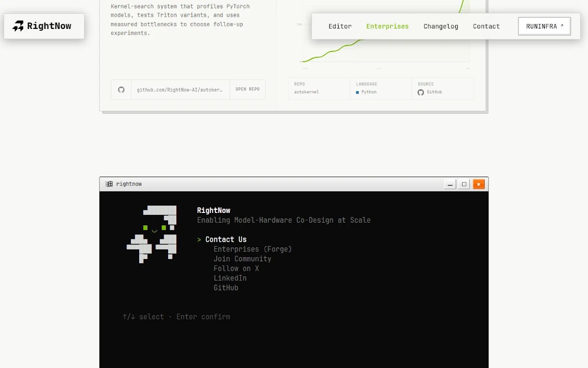The width and height of the screenshot is (588, 368).
Task: Click the blue Python color dot
Action: point(358,92)
